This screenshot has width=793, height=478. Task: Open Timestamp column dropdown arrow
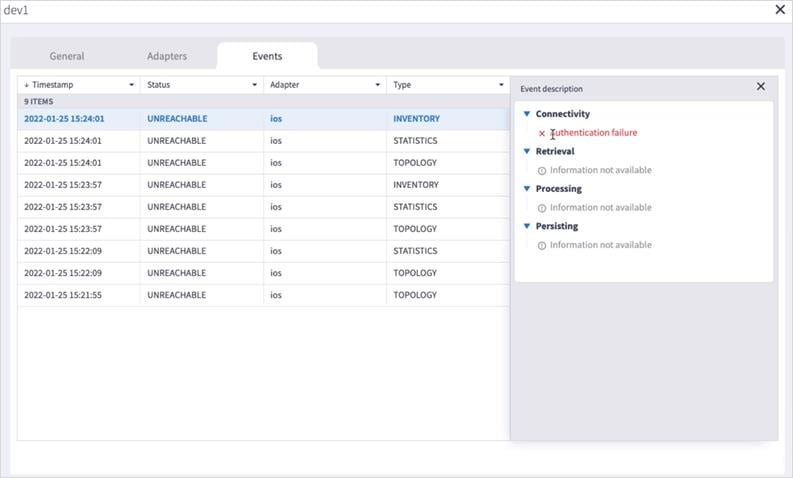[x=131, y=85]
